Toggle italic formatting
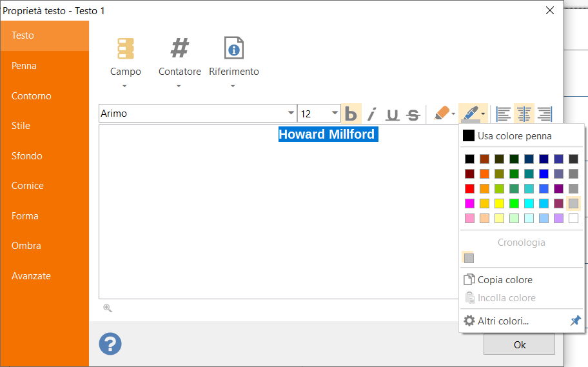Image resolution: width=588 pixels, height=367 pixels. tap(371, 114)
